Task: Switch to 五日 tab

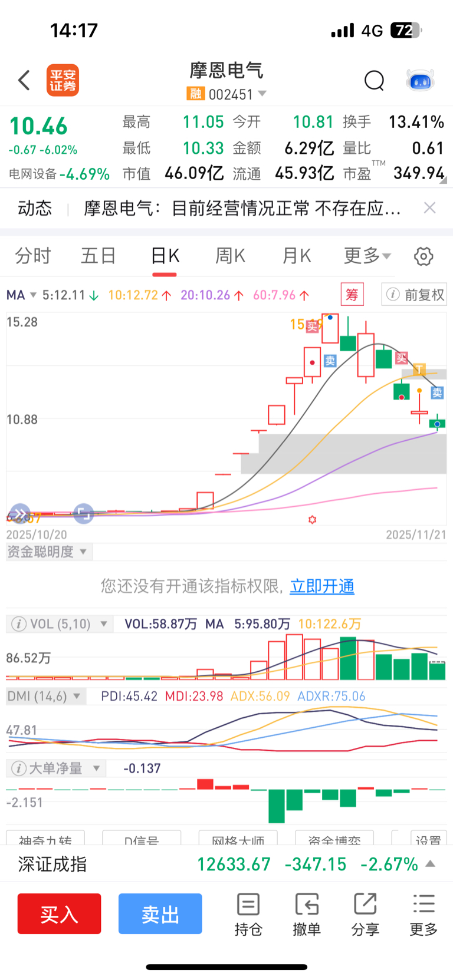Action: tap(99, 256)
